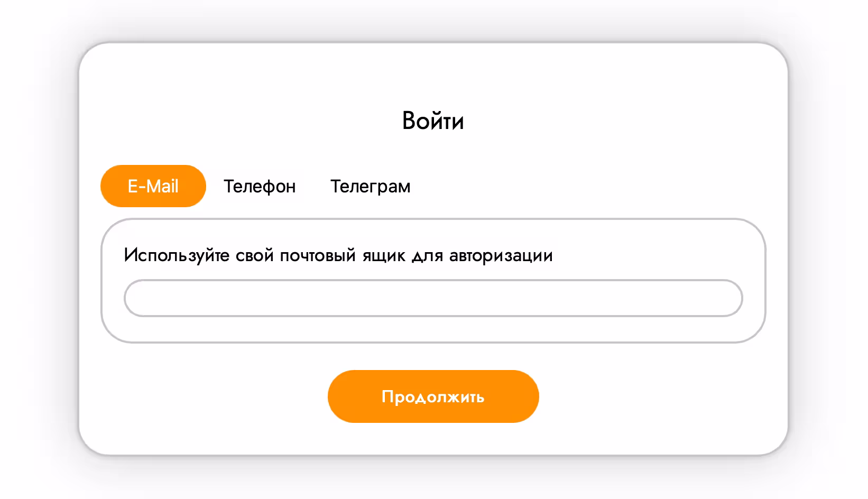Focus the mailbox text box

(x=433, y=298)
